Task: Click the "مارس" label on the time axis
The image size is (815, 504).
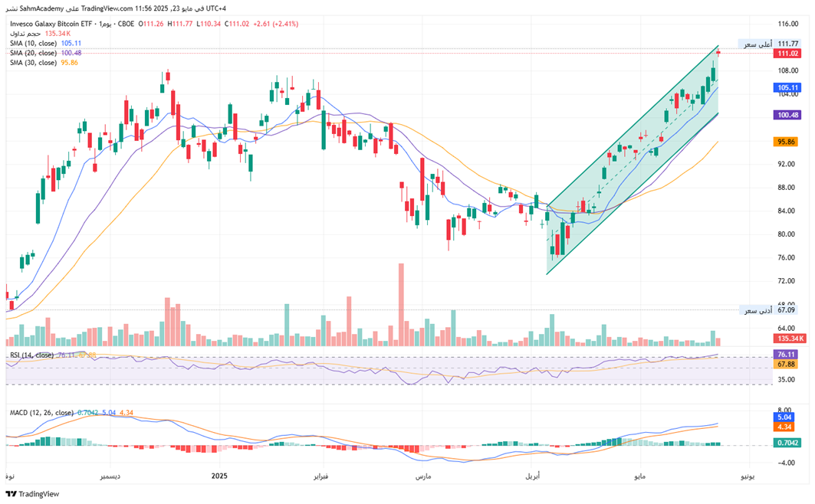Action: (x=422, y=476)
